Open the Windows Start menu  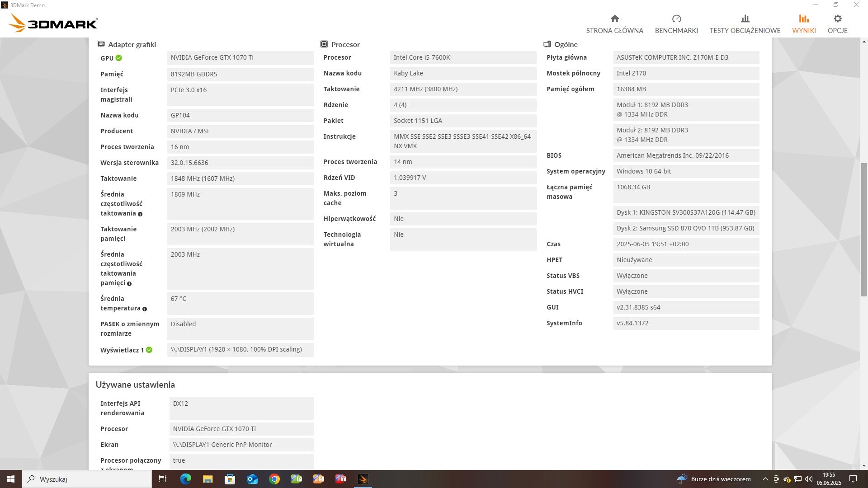11,479
